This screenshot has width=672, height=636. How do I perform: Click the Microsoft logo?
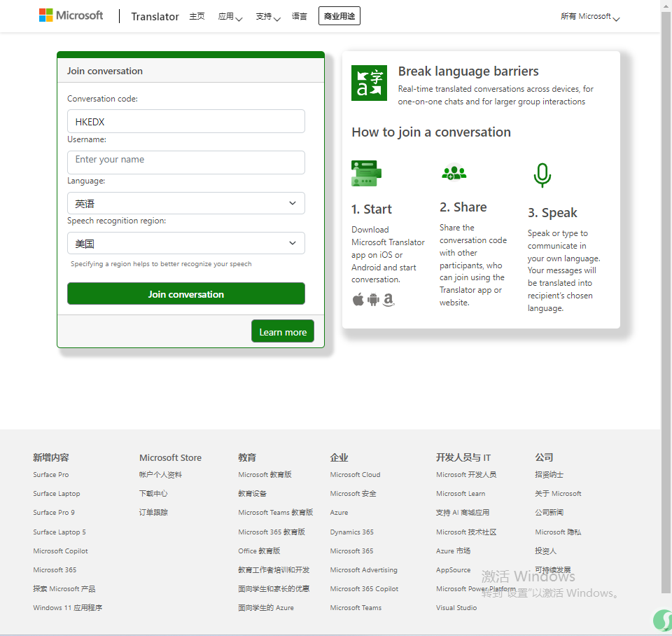tap(71, 15)
